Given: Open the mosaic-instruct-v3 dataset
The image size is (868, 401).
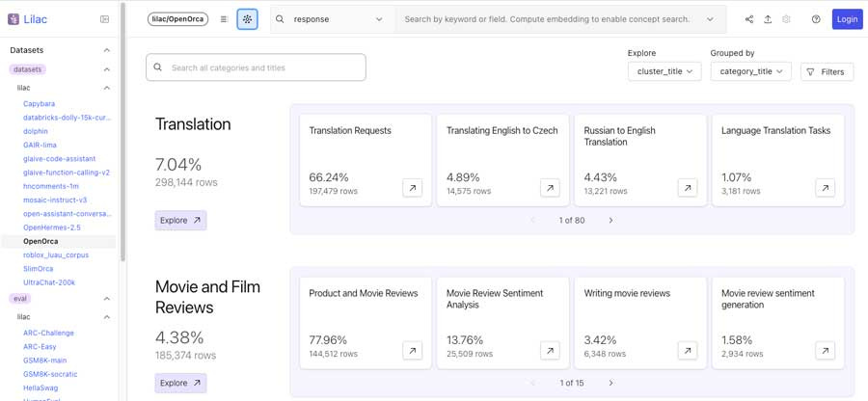Looking at the screenshot, I should [55, 200].
